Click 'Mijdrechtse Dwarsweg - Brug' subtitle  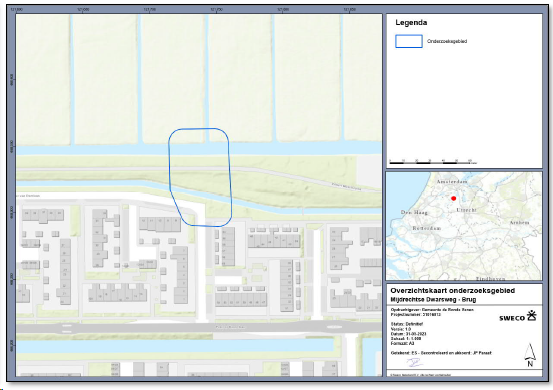[433, 299]
